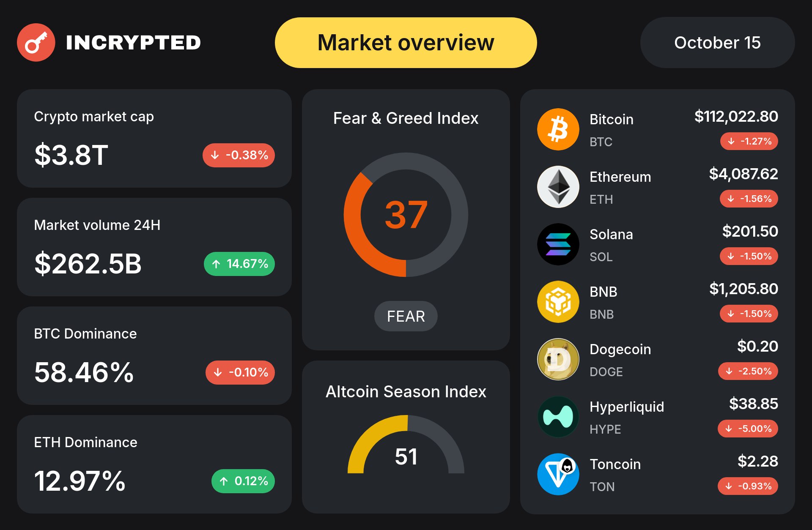812x530 pixels.
Task: Select the Market overview tab
Action: [x=406, y=43]
